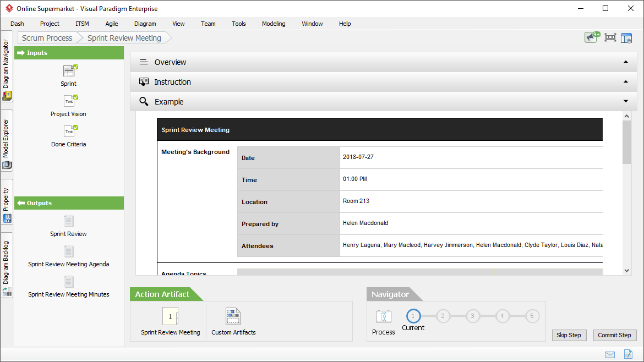Click the Example scrollbar down arrow
Viewport: 644px width, 362px height.
click(626, 271)
